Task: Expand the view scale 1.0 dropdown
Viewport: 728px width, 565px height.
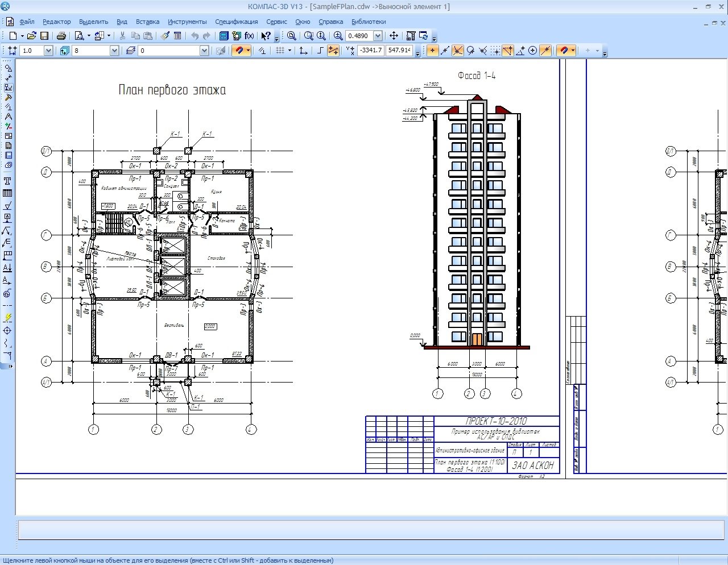Action: click(x=48, y=51)
